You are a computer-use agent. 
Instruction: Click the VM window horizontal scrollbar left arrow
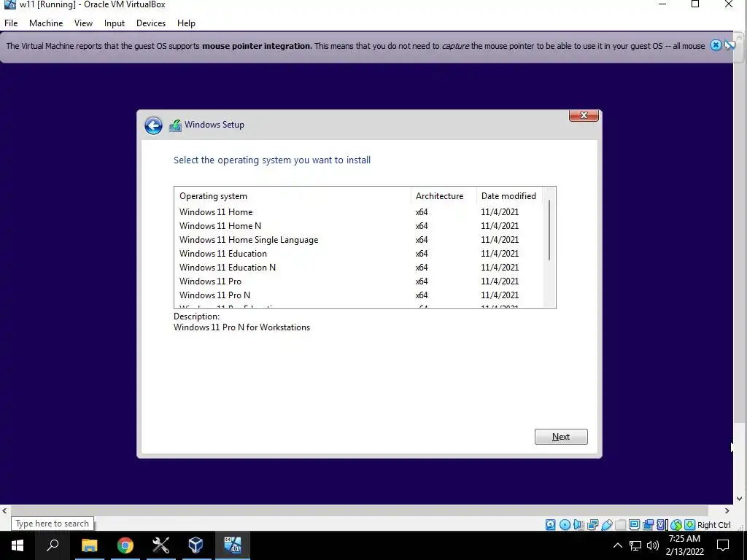coord(5,510)
